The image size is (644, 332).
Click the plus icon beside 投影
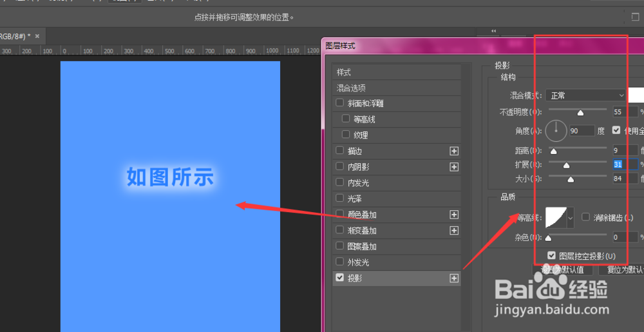[454, 278]
